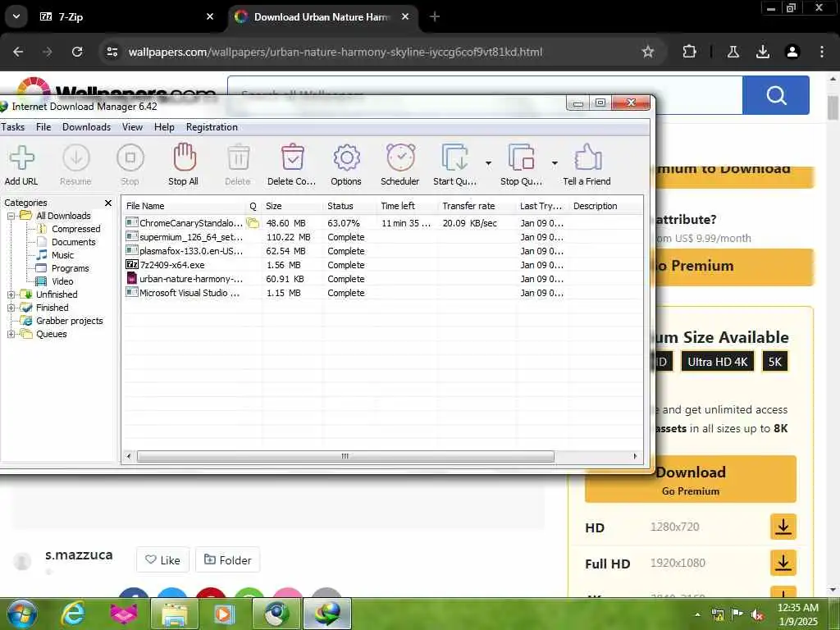Open IDM Options gear icon

click(x=347, y=158)
